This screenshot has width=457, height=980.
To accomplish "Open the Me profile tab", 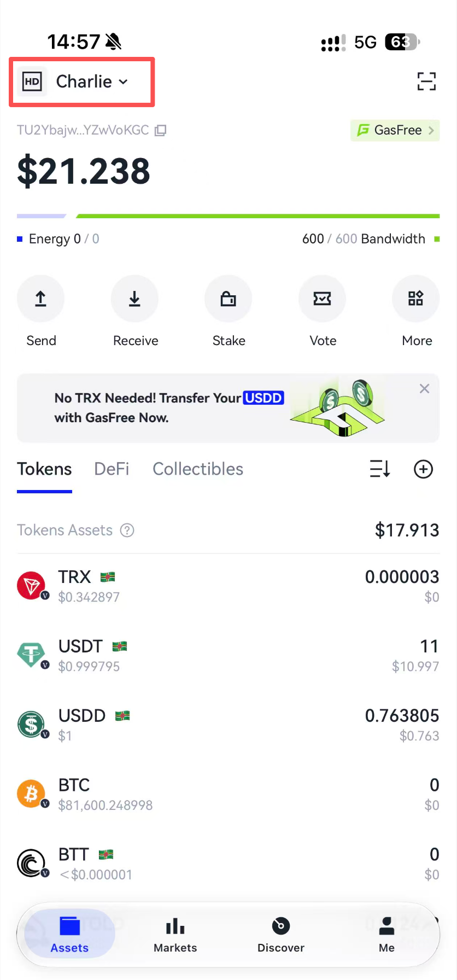I will click(386, 936).
